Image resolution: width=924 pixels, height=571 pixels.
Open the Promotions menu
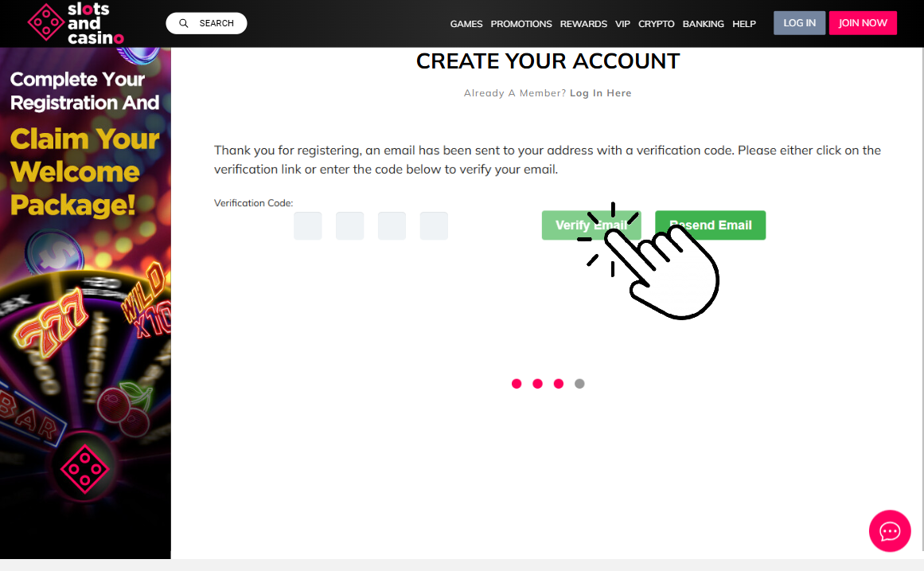pos(521,24)
